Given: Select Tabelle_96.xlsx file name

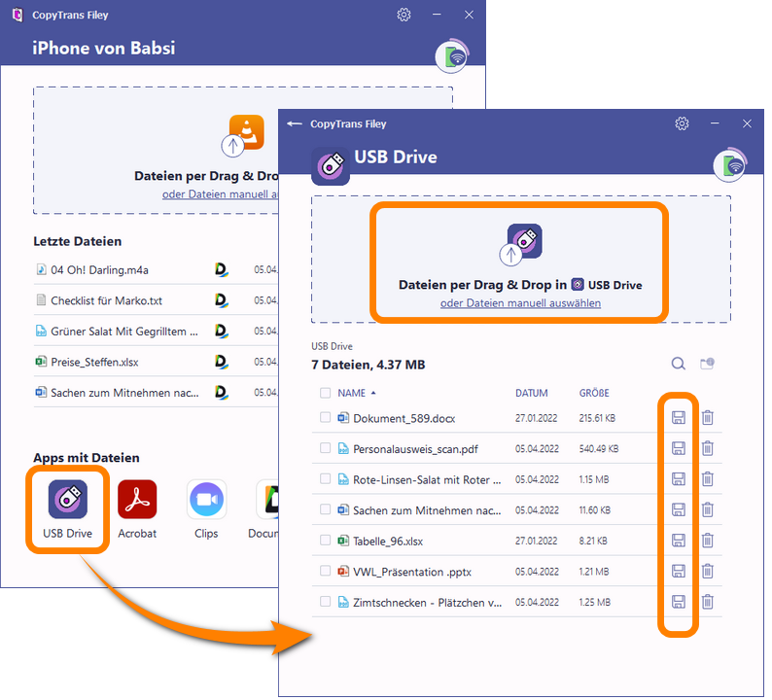Looking at the screenshot, I should [x=388, y=542].
